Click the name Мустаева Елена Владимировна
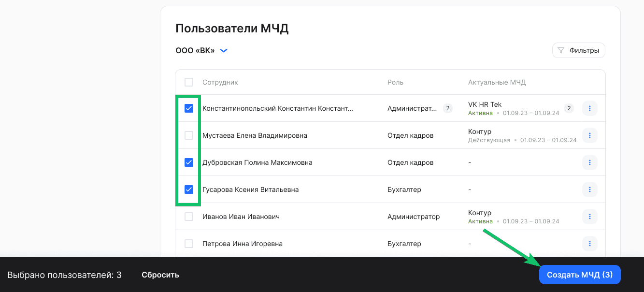The image size is (644, 292). coord(255,135)
